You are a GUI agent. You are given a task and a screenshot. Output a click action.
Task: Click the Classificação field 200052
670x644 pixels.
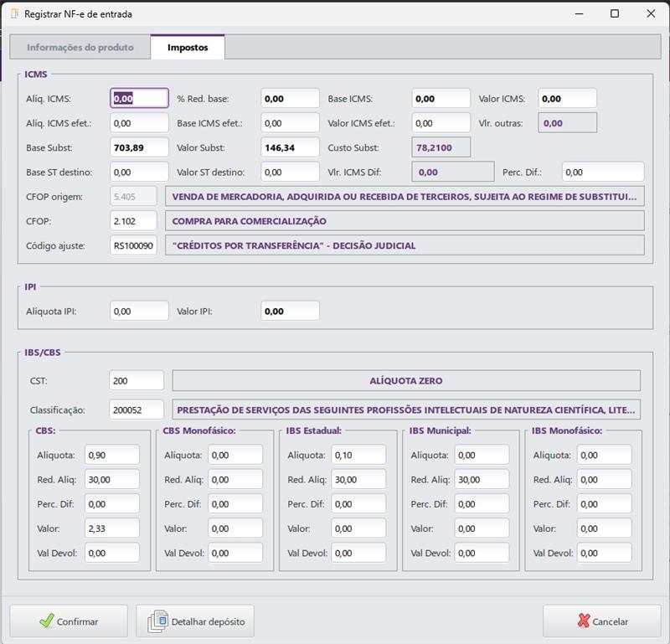point(137,410)
